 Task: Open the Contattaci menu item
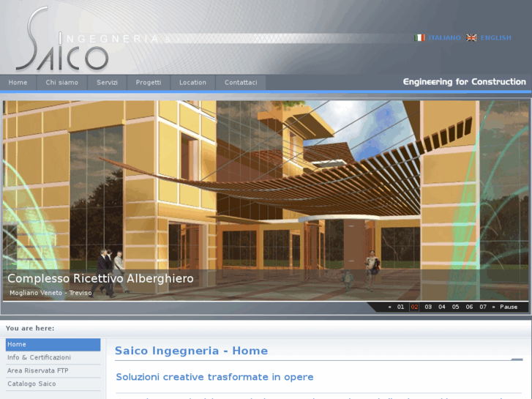(x=241, y=83)
